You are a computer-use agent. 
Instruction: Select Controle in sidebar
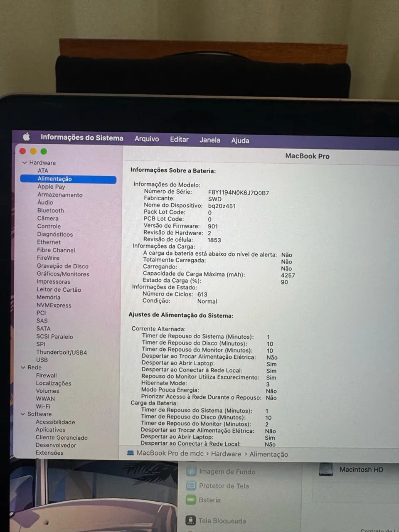pos(49,226)
